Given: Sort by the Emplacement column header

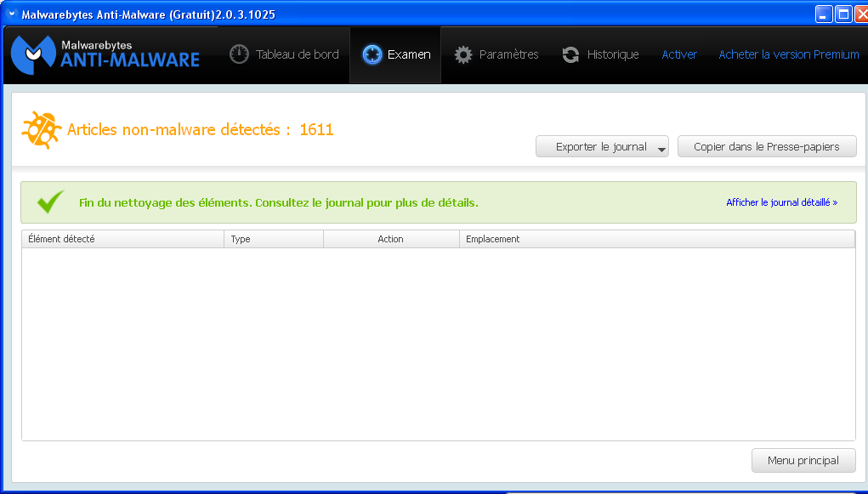Looking at the screenshot, I should click(x=657, y=239).
